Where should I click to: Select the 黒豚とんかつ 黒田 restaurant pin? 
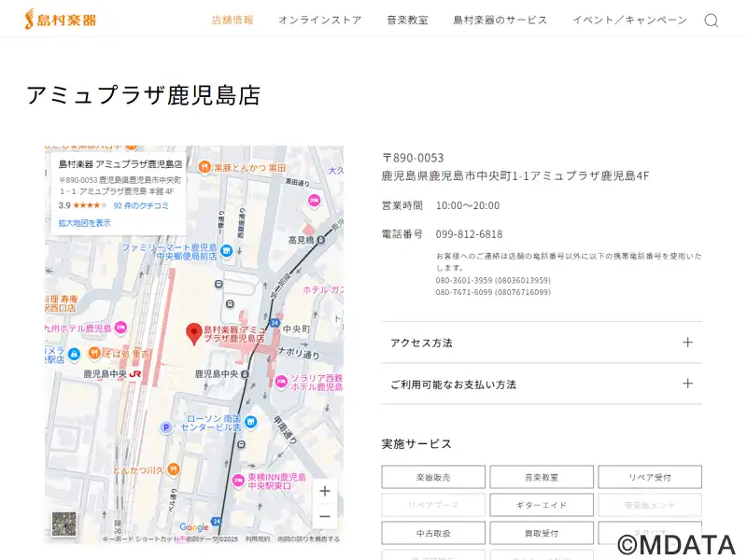[x=204, y=168]
